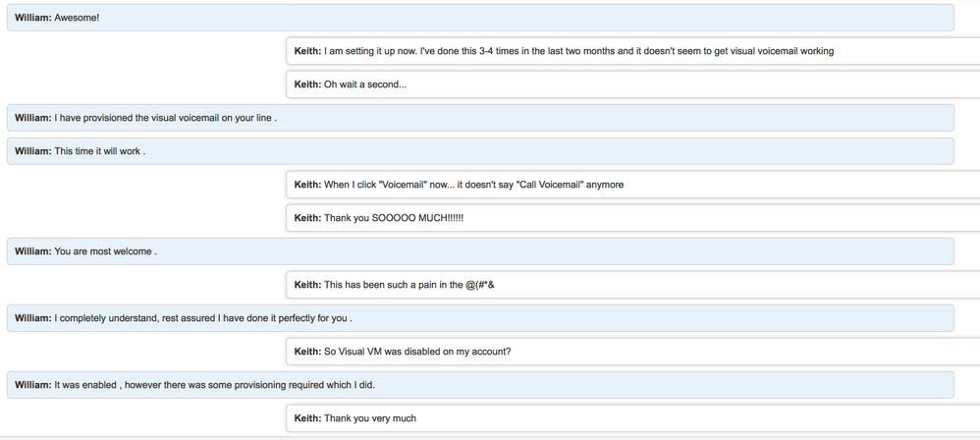The image size is (980, 440).
Task: Click Keith's question about Visual VM being disabled
Action: coord(632,352)
